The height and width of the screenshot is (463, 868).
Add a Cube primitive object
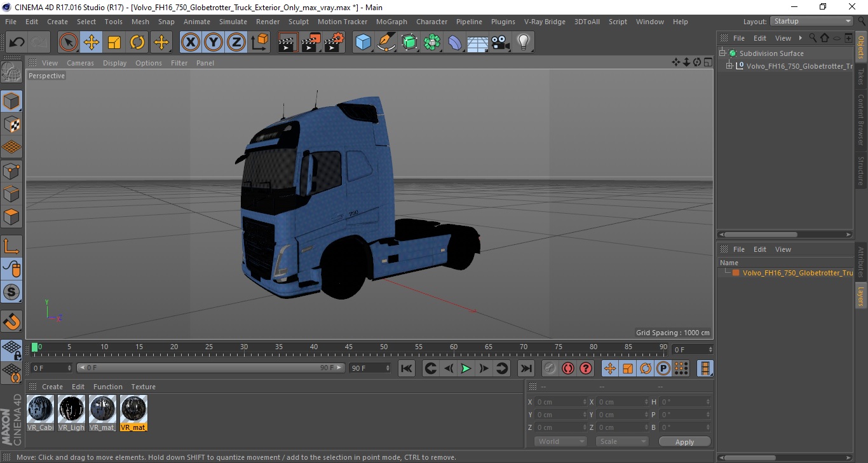(x=363, y=43)
